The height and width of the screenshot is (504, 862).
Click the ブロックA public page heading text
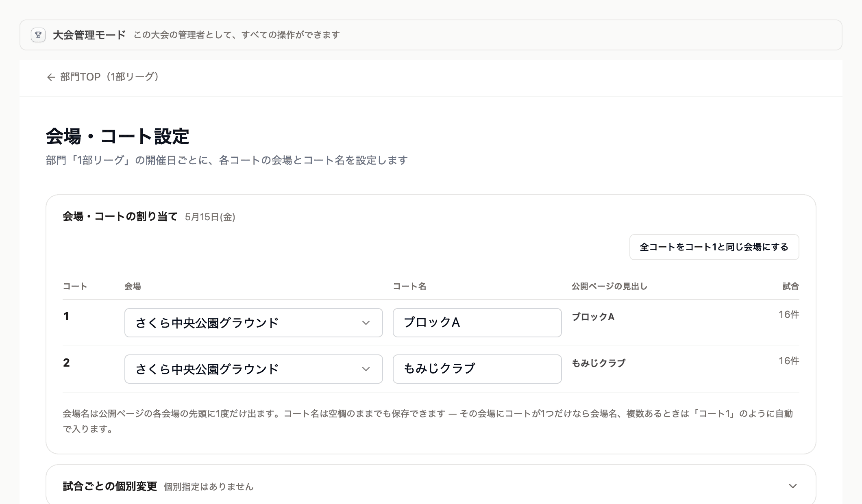tap(593, 317)
